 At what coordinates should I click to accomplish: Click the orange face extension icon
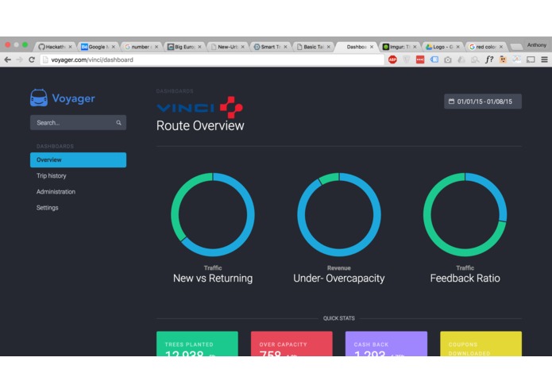click(x=503, y=60)
